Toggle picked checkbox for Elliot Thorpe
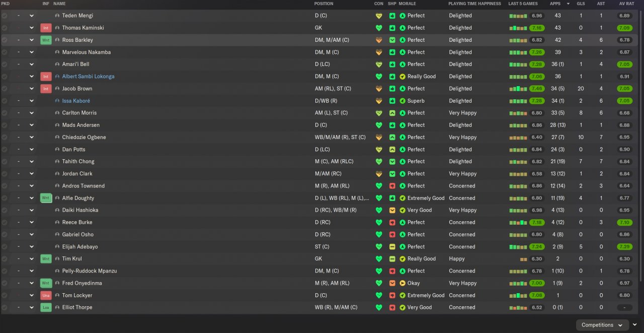This screenshot has width=644, height=333. [5, 307]
